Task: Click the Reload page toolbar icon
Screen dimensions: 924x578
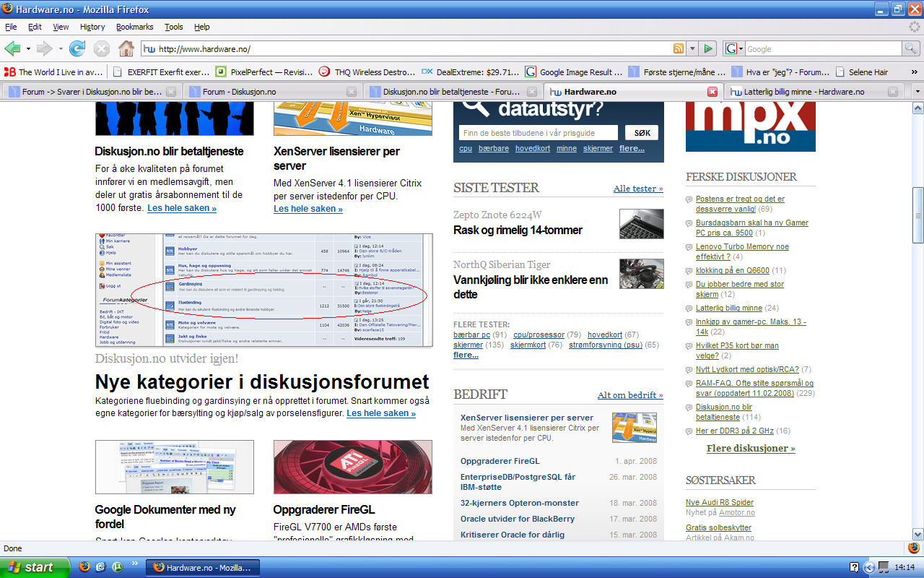Action: pyautogui.click(x=77, y=48)
